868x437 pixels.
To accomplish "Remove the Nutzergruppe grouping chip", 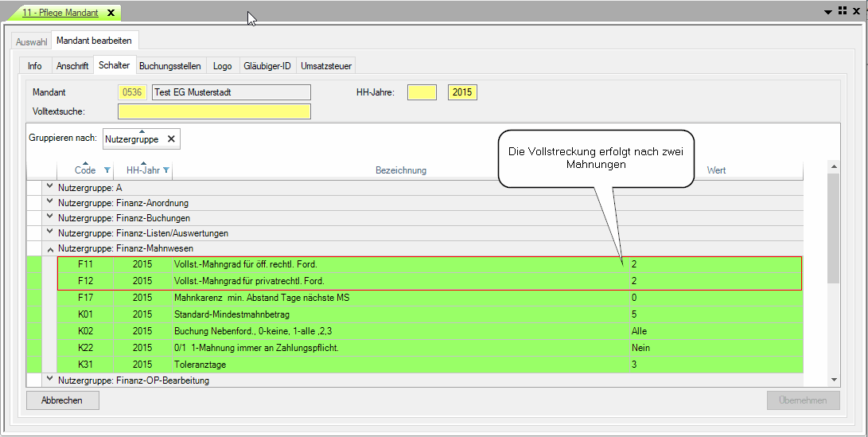I will [170, 139].
